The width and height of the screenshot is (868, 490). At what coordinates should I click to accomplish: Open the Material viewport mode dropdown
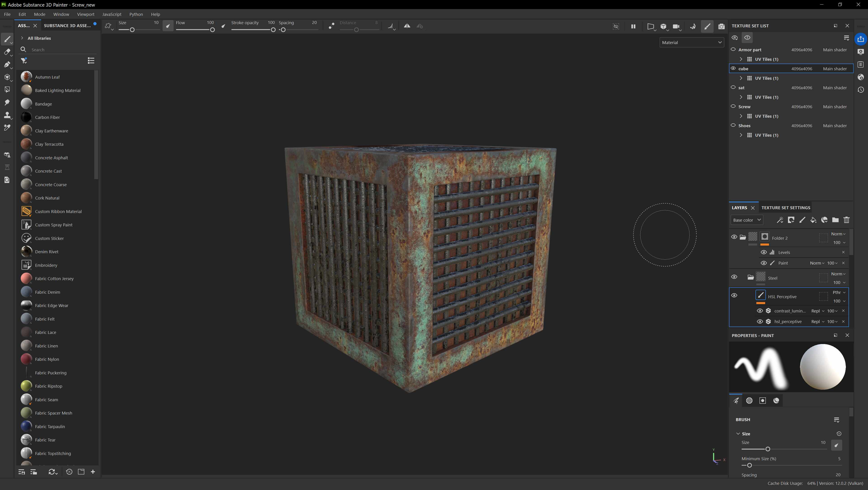(691, 42)
